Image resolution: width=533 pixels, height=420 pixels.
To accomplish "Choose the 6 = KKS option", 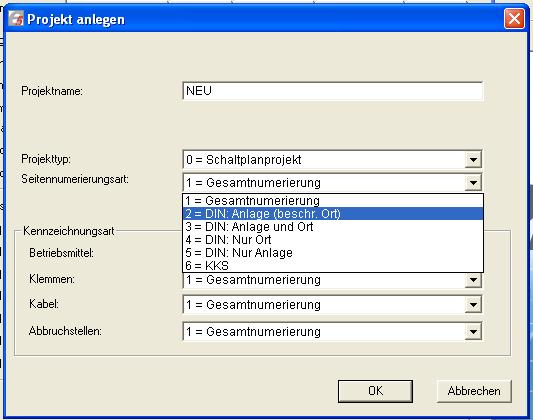I will [333, 265].
